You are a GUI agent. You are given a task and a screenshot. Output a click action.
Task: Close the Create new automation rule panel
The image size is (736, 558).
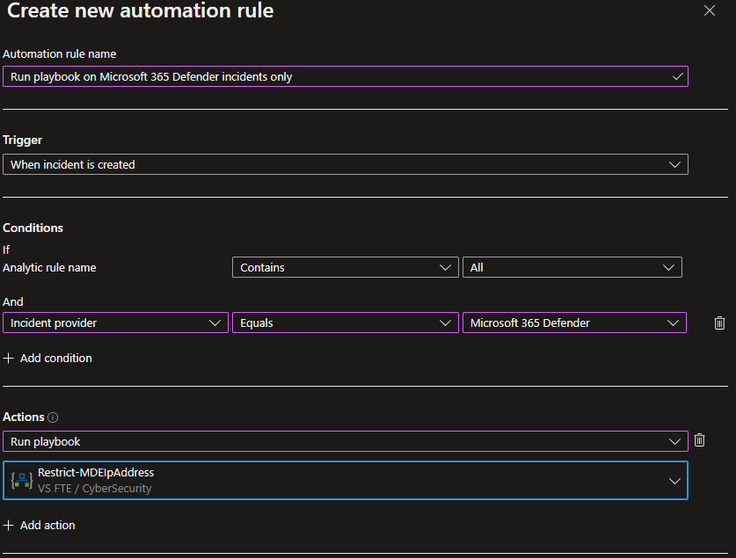tap(709, 11)
